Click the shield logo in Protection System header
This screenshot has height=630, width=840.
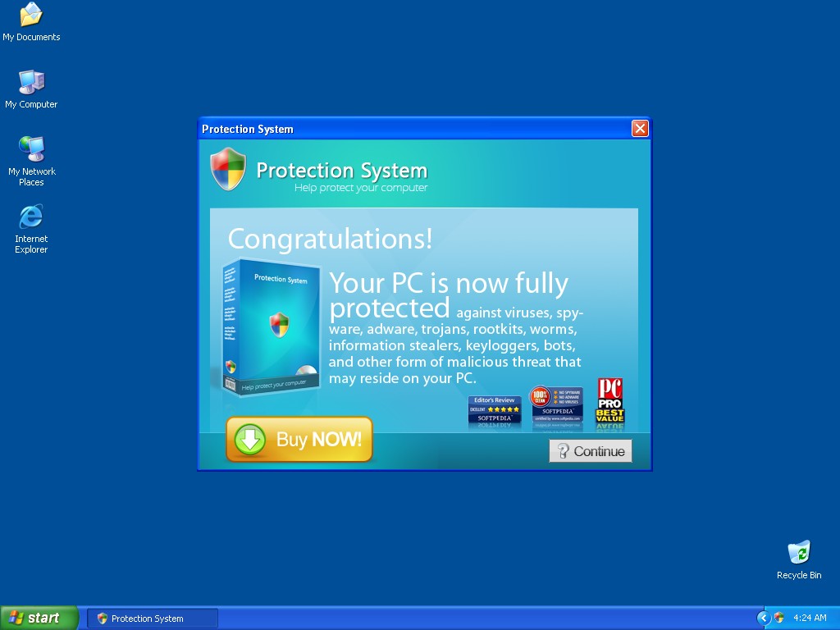pos(228,169)
